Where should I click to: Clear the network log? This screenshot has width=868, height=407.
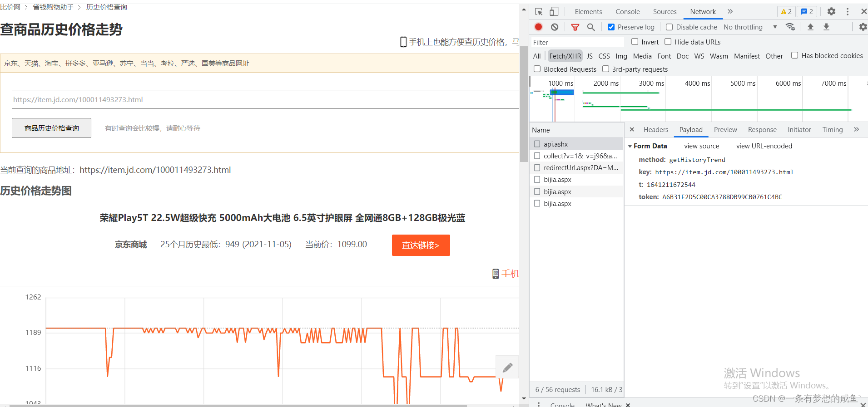[x=555, y=27]
